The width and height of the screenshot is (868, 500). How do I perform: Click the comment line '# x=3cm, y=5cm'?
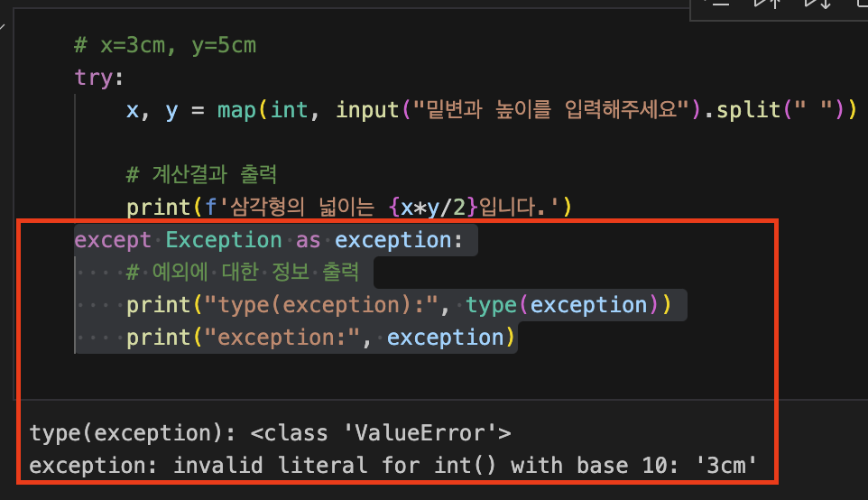(165, 45)
